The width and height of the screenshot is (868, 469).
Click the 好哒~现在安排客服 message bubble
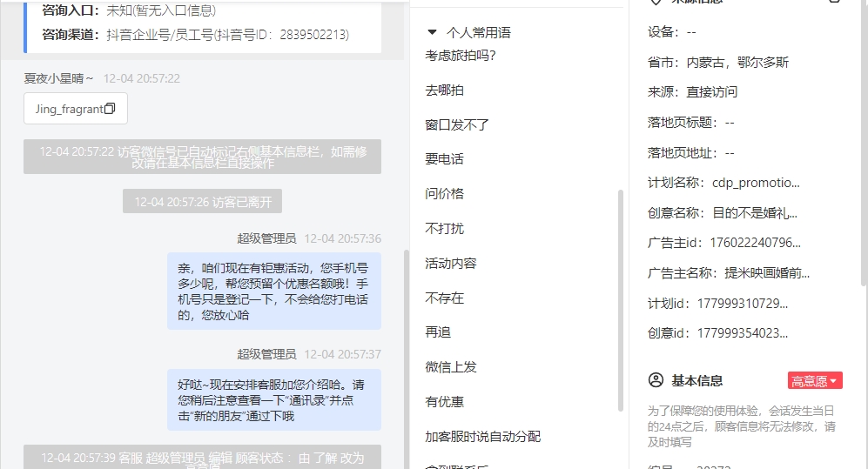tap(274, 400)
